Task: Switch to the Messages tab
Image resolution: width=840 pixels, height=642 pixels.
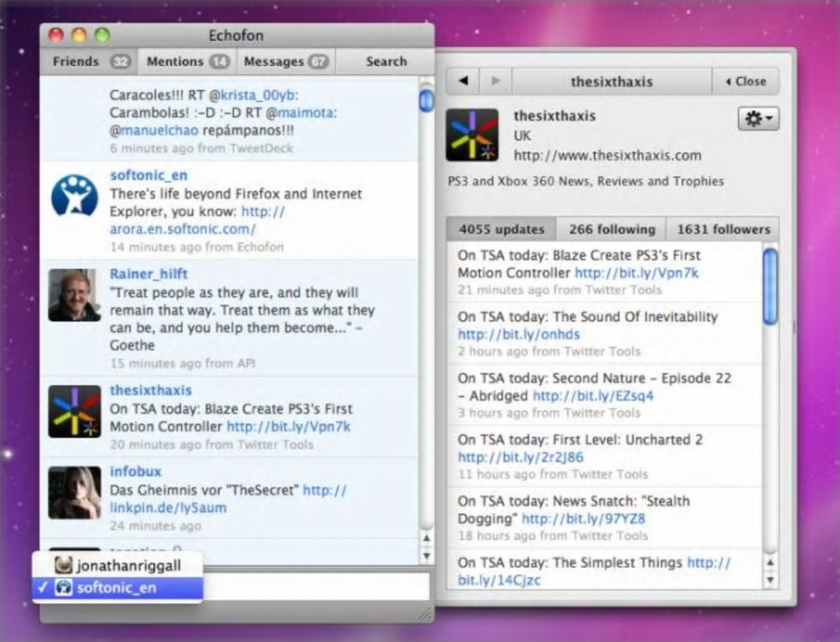Action: pyautogui.click(x=286, y=62)
